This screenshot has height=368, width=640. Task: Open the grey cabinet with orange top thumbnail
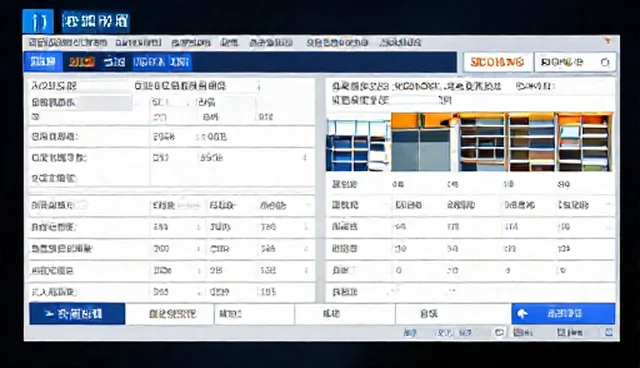[422, 142]
